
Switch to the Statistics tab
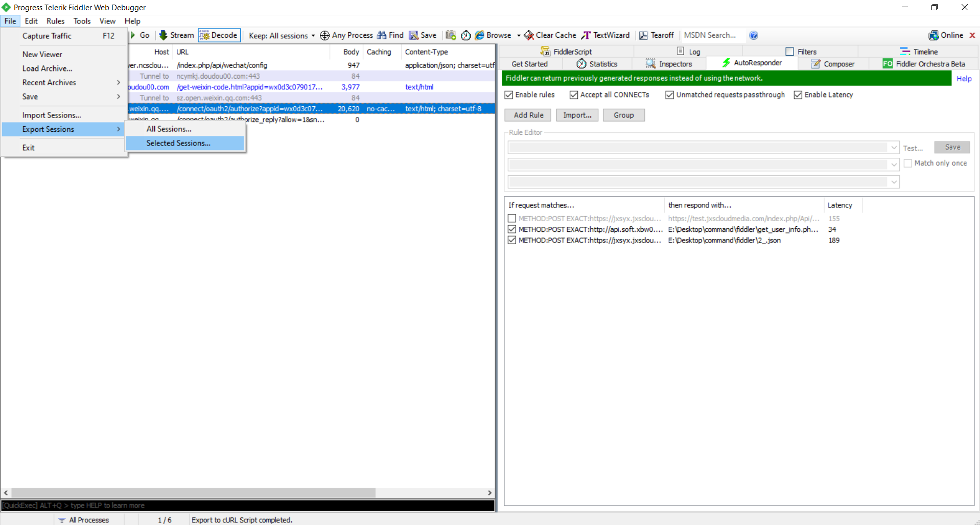[x=597, y=64]
